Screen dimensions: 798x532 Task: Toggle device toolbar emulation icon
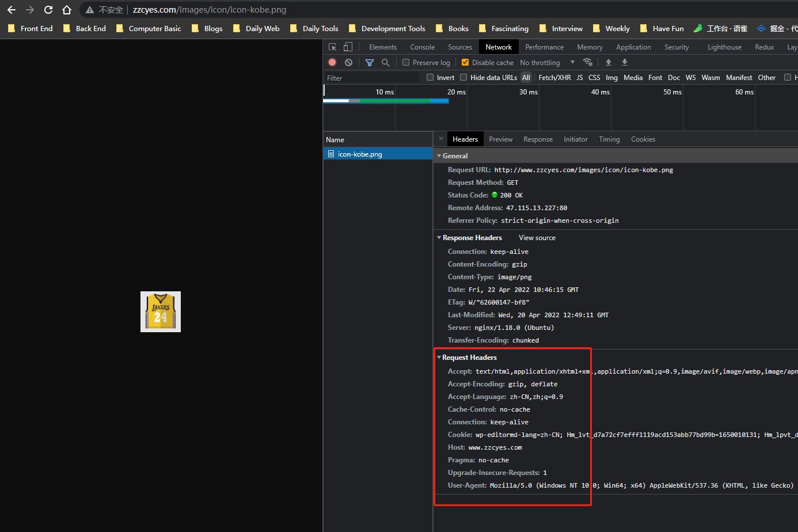[x=348, y=47]
